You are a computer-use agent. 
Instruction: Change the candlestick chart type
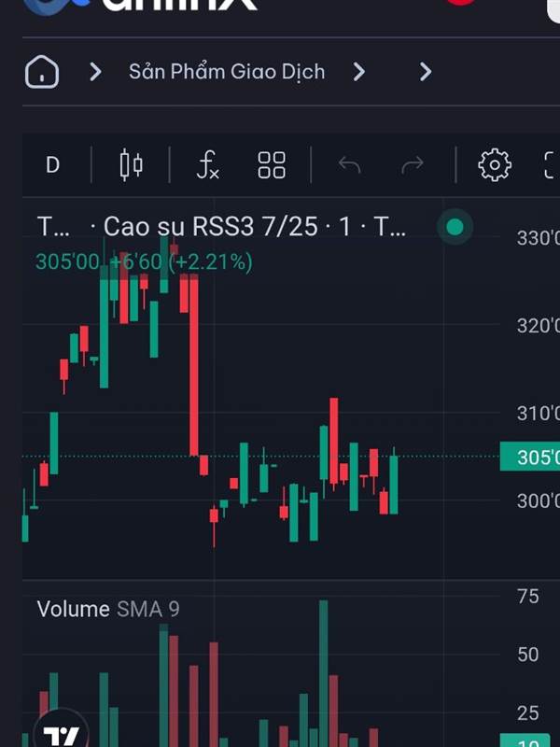pos(131,165)
